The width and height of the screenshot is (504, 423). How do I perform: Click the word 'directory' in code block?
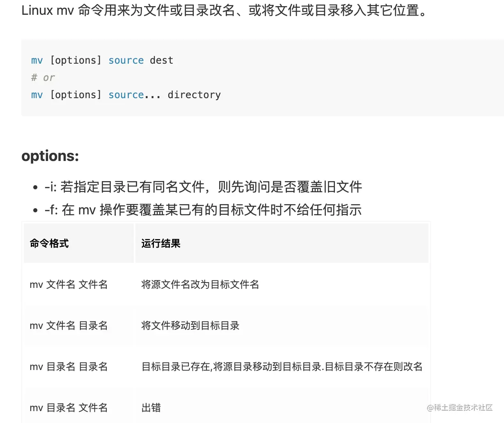194,95
